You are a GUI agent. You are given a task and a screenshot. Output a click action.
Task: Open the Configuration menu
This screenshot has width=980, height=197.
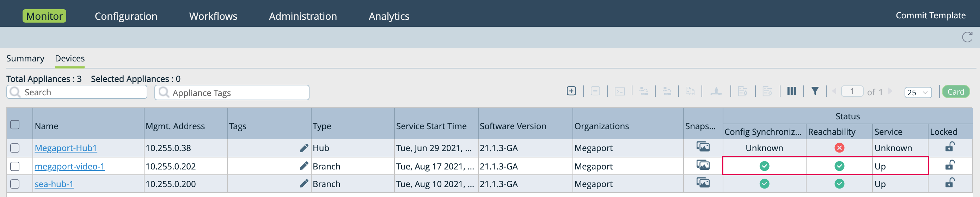pos(126,16)
